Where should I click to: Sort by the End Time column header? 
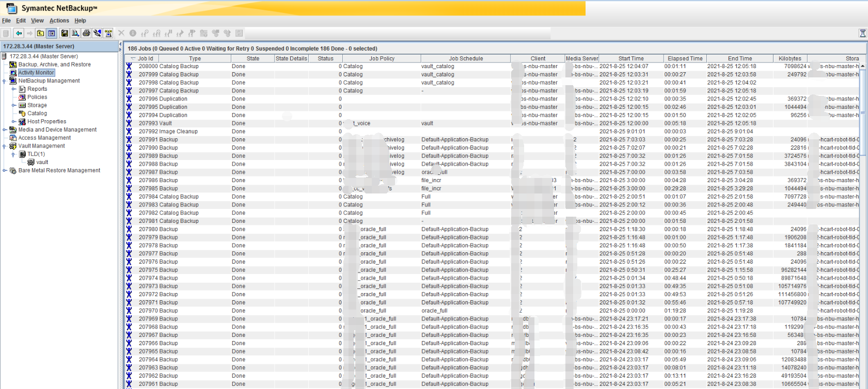point(740,58)
